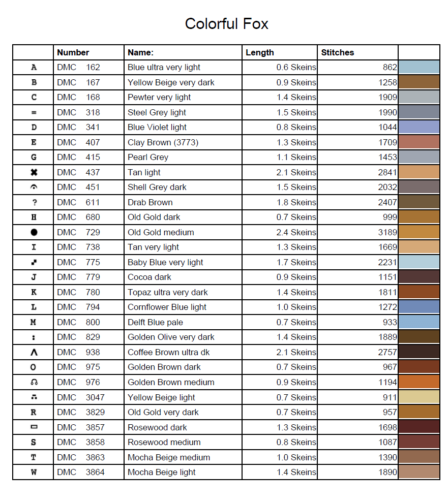The width and height of the screenshot is (448, 503).
Task: Click the Cornflower Blue light swatch
Action: [x=419, y=307]
